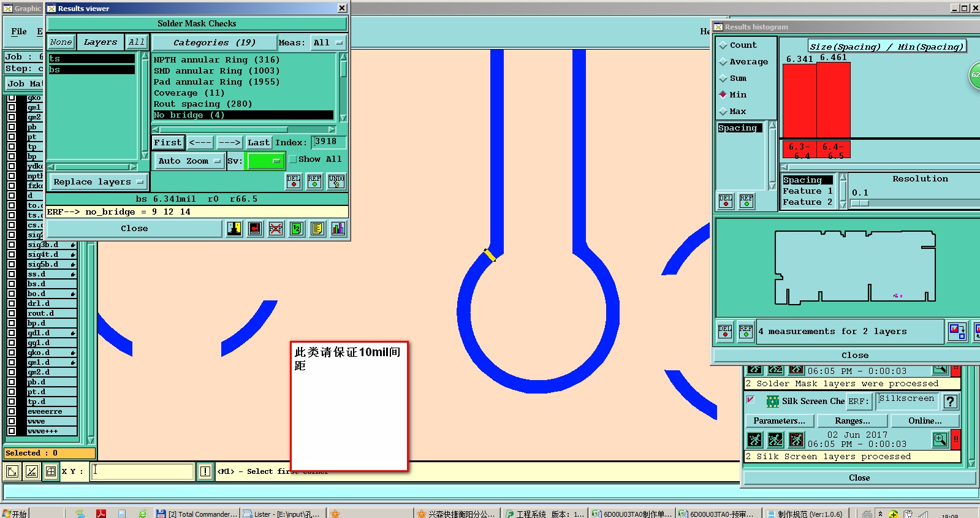Screen dimensions: 980x518
Task: Toggle the Silk Screen Checks checkmark
Action: point(751,400)
